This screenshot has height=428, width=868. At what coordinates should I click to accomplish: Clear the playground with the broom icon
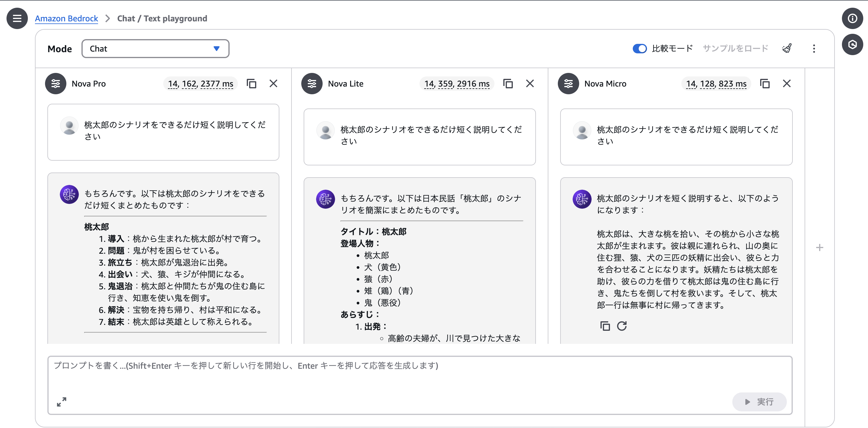point(787,48)
